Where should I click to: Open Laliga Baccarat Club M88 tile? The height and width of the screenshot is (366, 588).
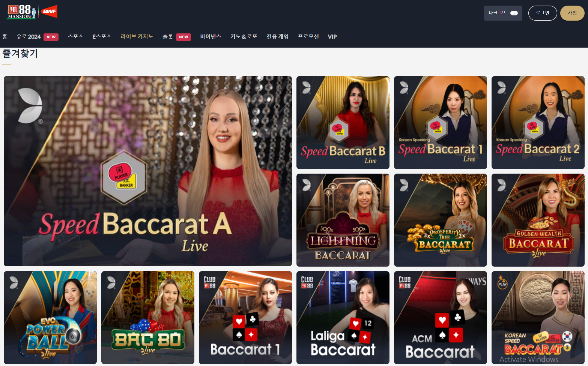(343, 318)
